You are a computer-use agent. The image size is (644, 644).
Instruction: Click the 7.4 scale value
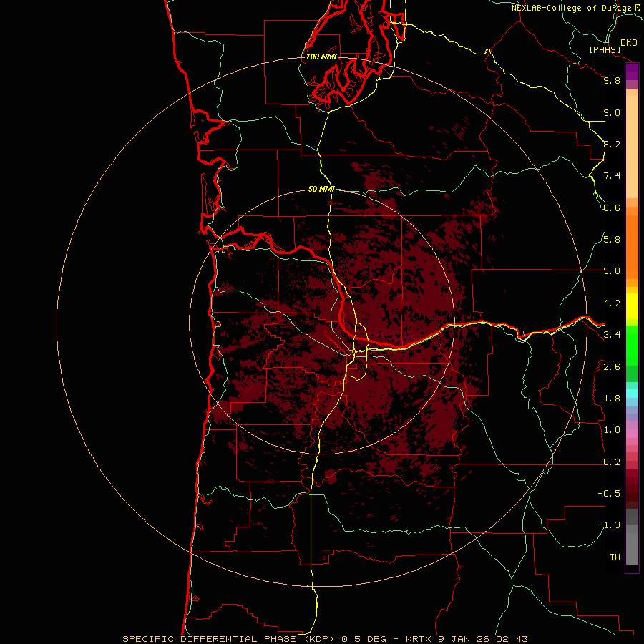coord(612,176)
